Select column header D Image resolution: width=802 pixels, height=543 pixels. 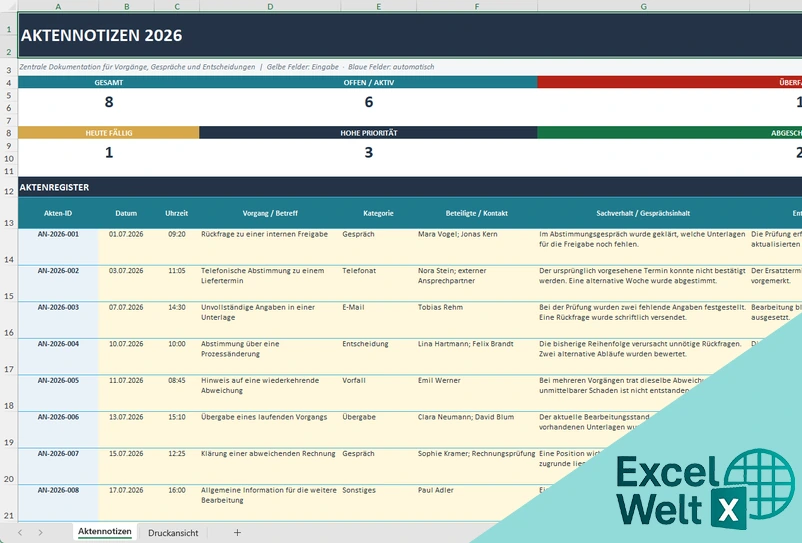[x=270, y=6]
